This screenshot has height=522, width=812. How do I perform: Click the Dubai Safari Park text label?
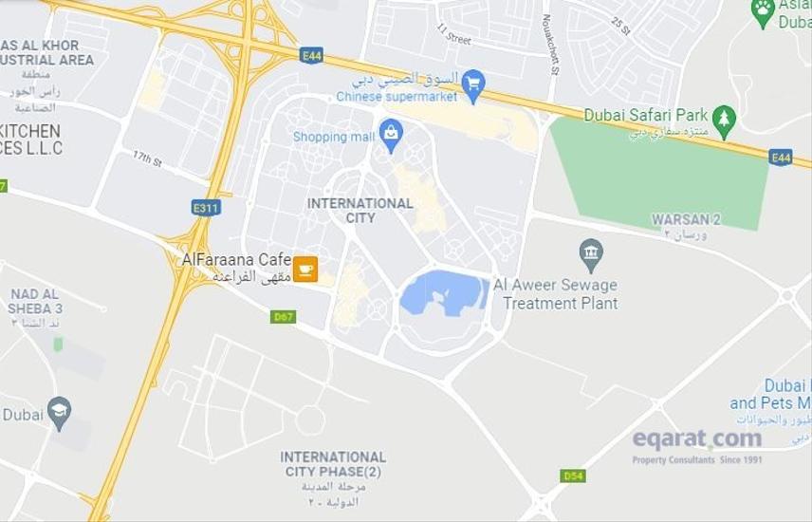[645, 115]
